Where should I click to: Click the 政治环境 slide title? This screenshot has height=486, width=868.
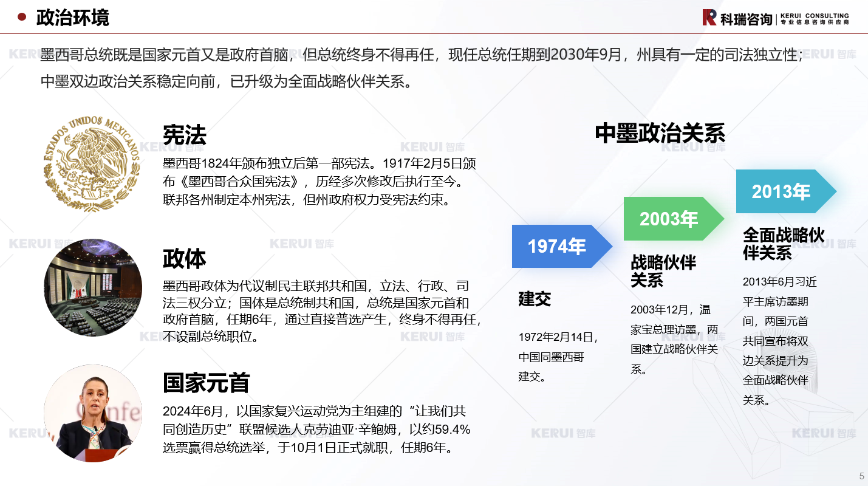click(72, 18)
